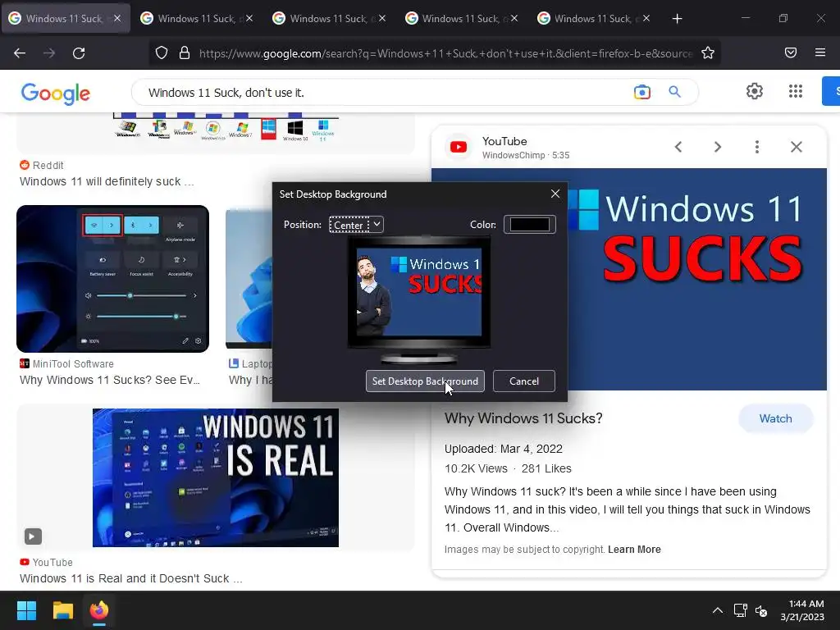The height and width of the screenshot is (630, 840).
Task: Open the Why Windows 11 Sucks? title
Action: click(x=523, y=418)
